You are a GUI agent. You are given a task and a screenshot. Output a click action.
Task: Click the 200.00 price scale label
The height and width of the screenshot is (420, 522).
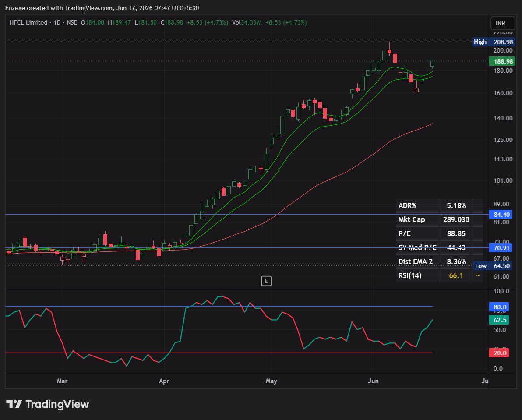(503, 51)
